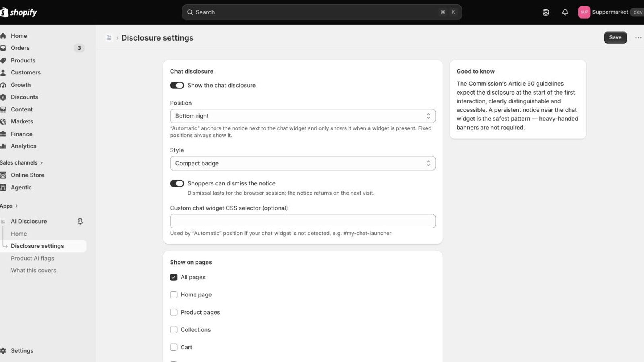Image resolution: width=644 pixels, height=362 pixels.
Task: Click the Shopify logo
Action: click(19, 12)
